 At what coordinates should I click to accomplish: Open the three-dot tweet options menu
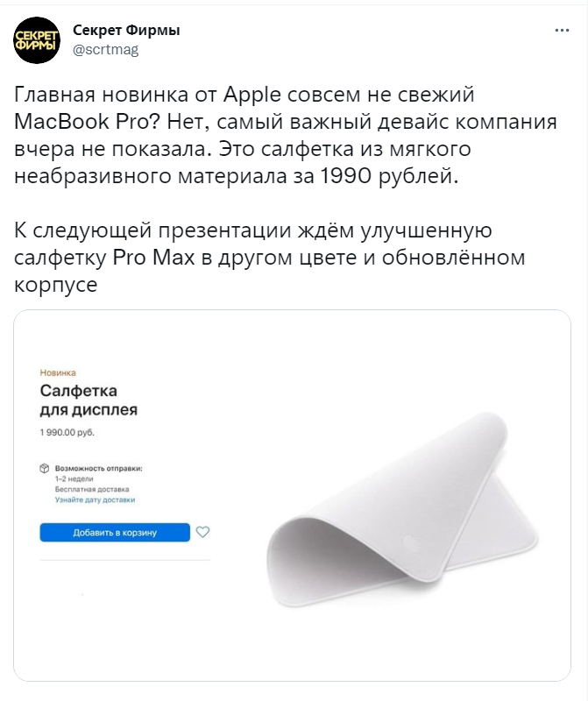pyautogui.click(x=562, y=31)
